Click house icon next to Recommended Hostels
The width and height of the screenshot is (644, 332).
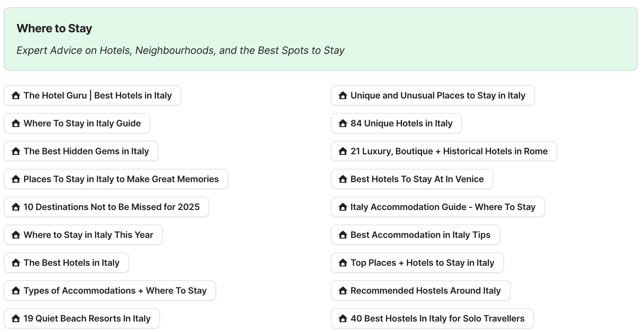(343, 290)
